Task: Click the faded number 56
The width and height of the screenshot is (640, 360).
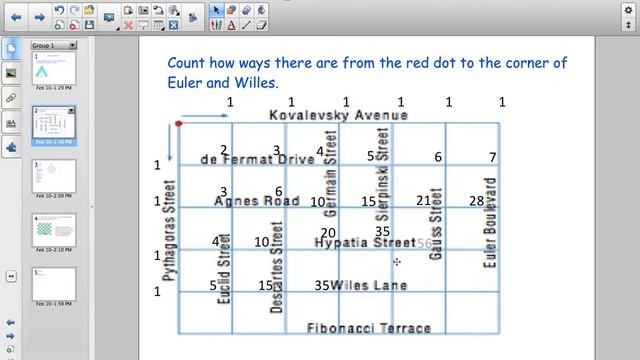Action: [424, 244]
